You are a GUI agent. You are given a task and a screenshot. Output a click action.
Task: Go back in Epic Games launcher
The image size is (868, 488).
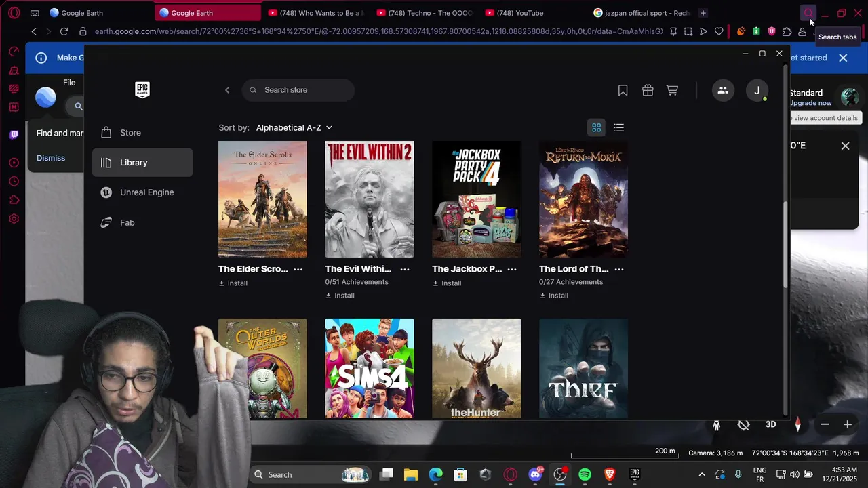pos(227,90)
